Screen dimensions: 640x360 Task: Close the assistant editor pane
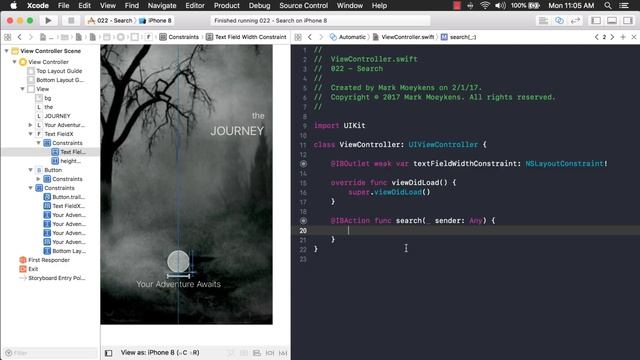634,37
